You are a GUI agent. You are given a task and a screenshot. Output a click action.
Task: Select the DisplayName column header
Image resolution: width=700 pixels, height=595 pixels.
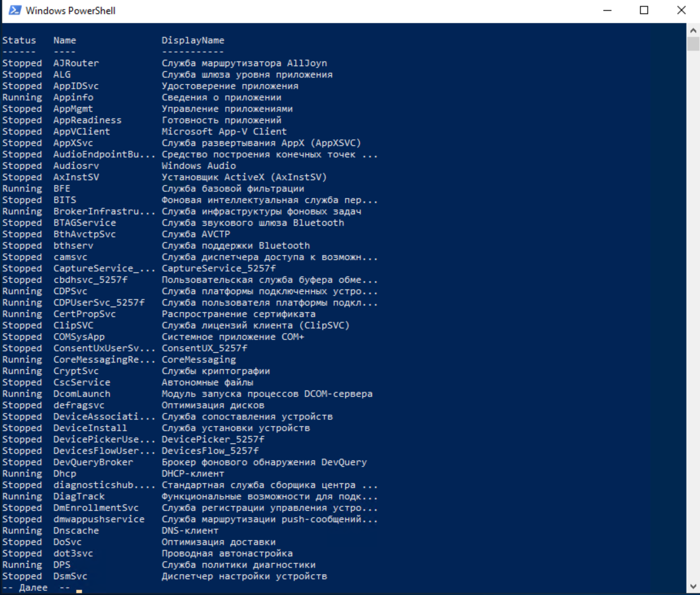(193, 40)
